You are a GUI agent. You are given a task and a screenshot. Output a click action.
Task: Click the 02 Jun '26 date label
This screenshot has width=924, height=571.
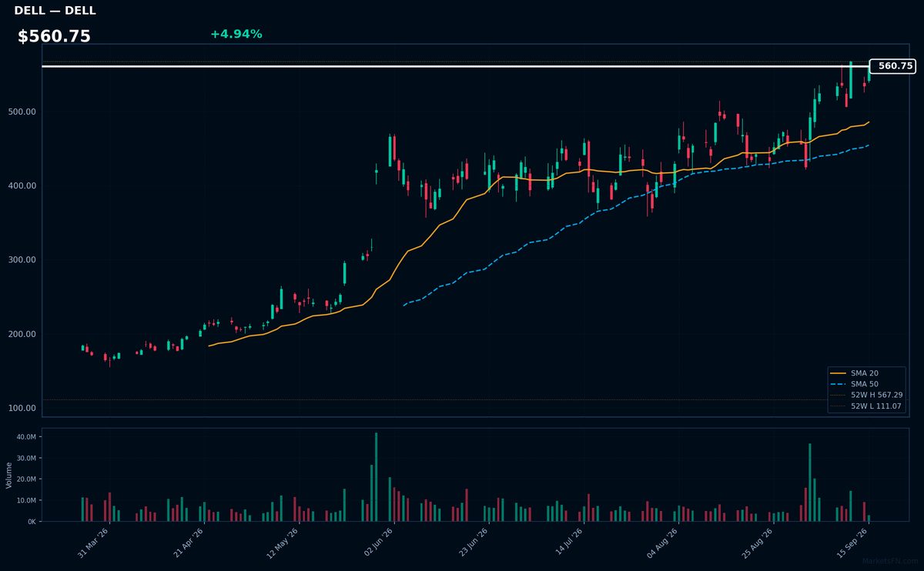pos(378,543)
